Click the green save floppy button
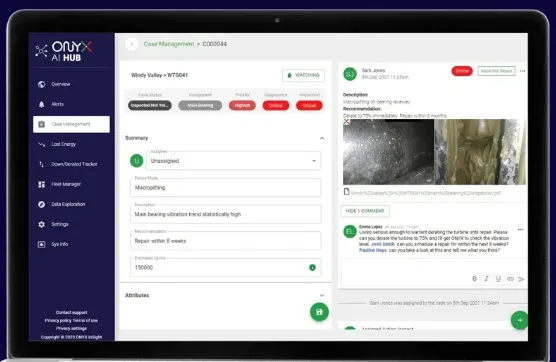Screen dimensions: 556x362 click(x=319, y=312)
